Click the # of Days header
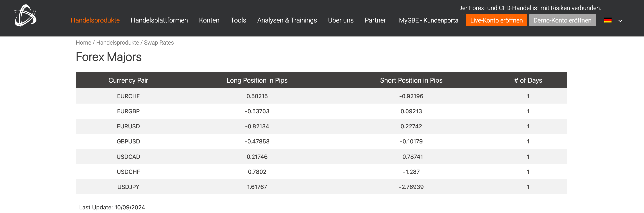The width and height of the screenshot is (644, 213). coord(528,80)
